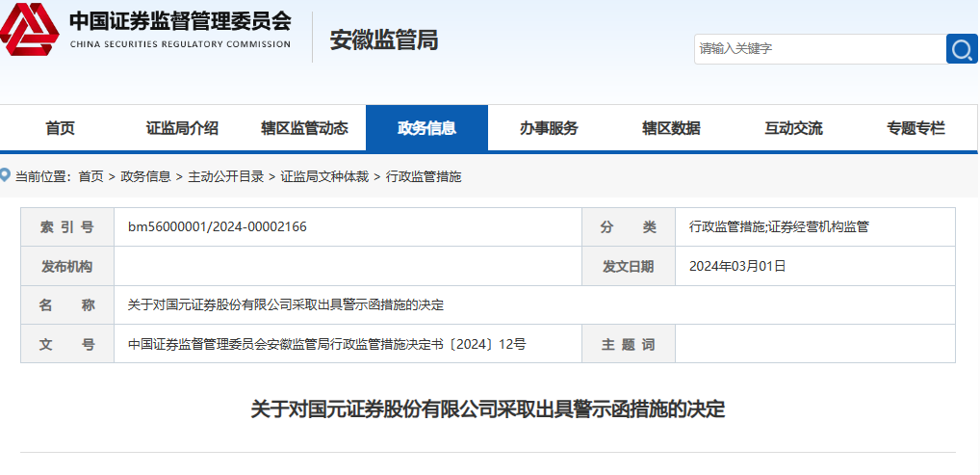
Task: Click the blue search magnifier button
Action: (x=962, y=49)
